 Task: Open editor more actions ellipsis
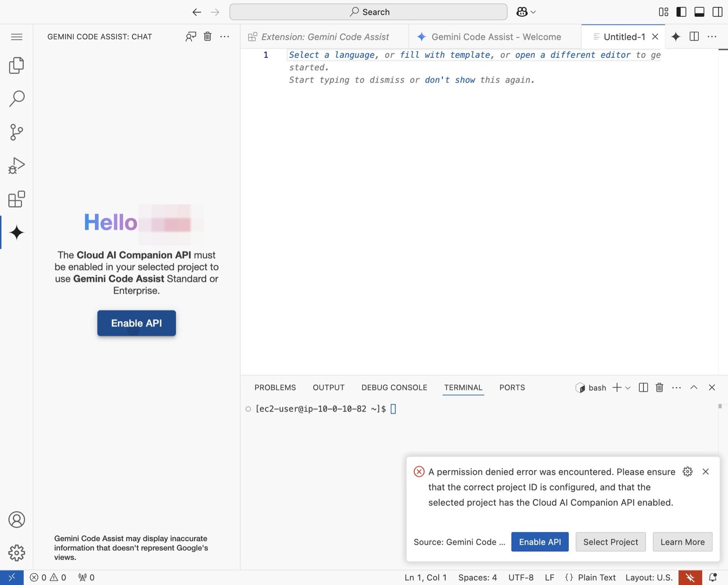(712, 36)
